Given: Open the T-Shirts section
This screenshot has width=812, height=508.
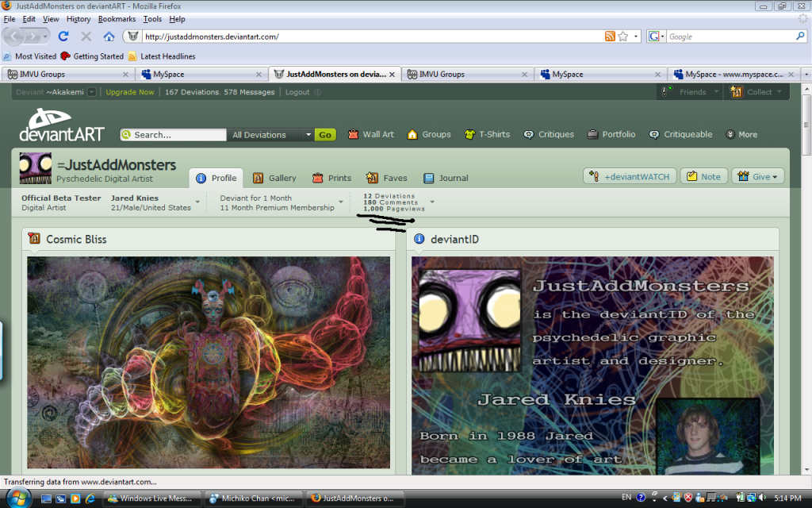Looking at the screenshot, I should pos(488,134).
